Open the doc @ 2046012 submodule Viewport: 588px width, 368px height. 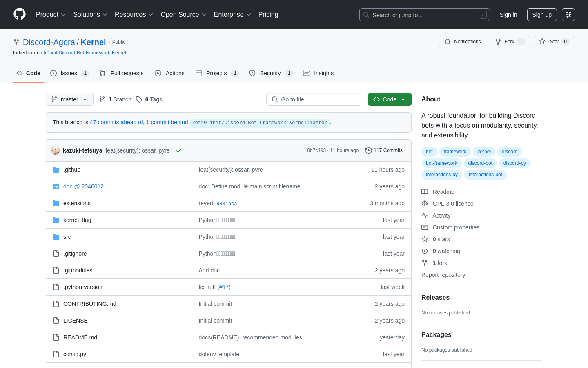(83, 186)
